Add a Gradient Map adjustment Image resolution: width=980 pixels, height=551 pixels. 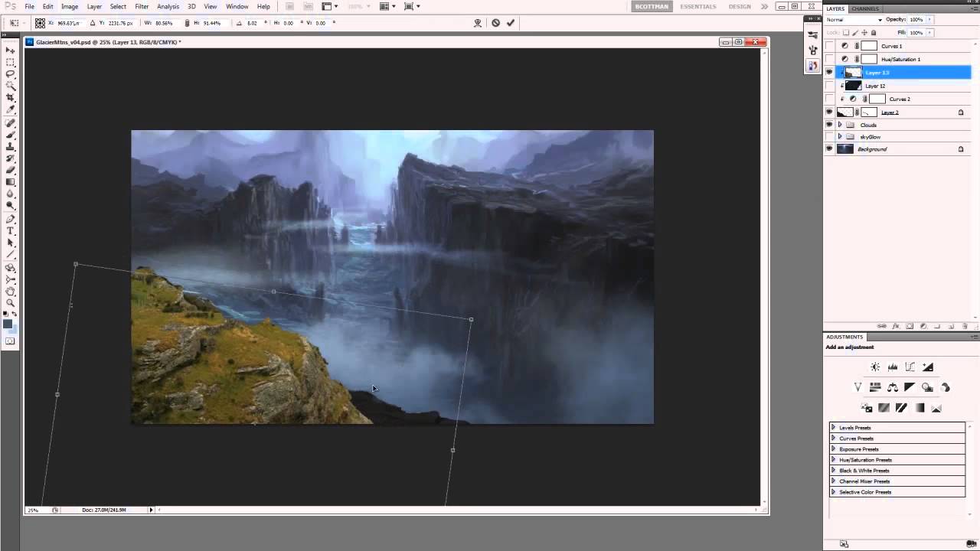click(920, 408)
